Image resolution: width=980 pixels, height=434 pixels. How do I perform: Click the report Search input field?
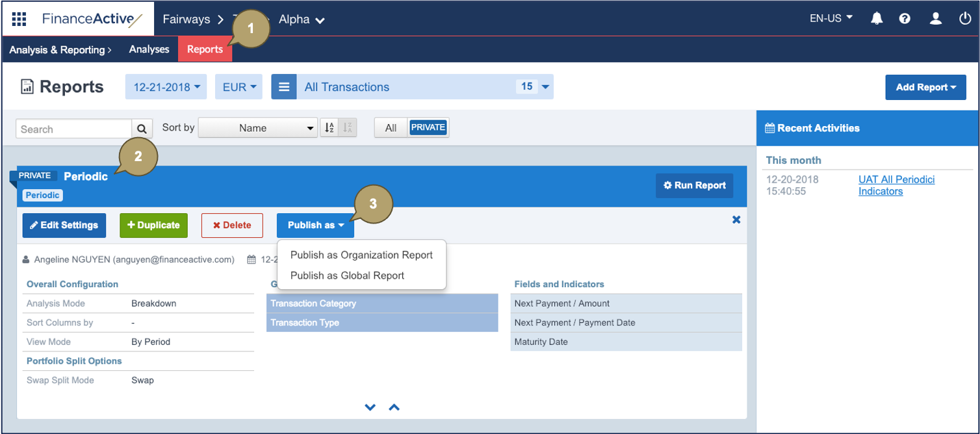[x=73, y=129]
